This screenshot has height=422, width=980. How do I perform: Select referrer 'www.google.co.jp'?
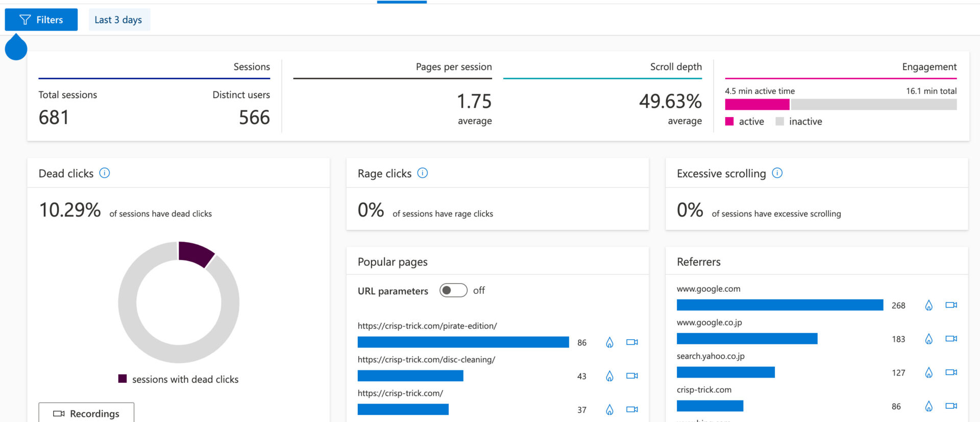709,322
